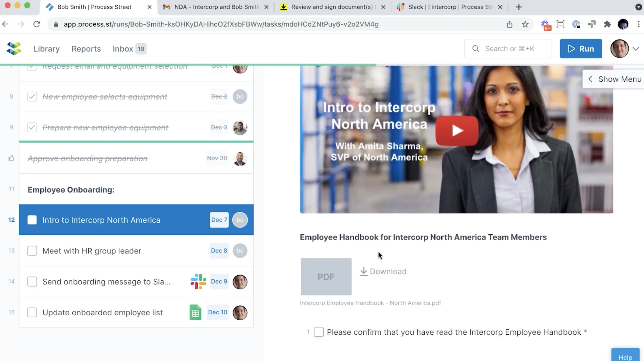Open the Reports page

(x=86, y=49)
